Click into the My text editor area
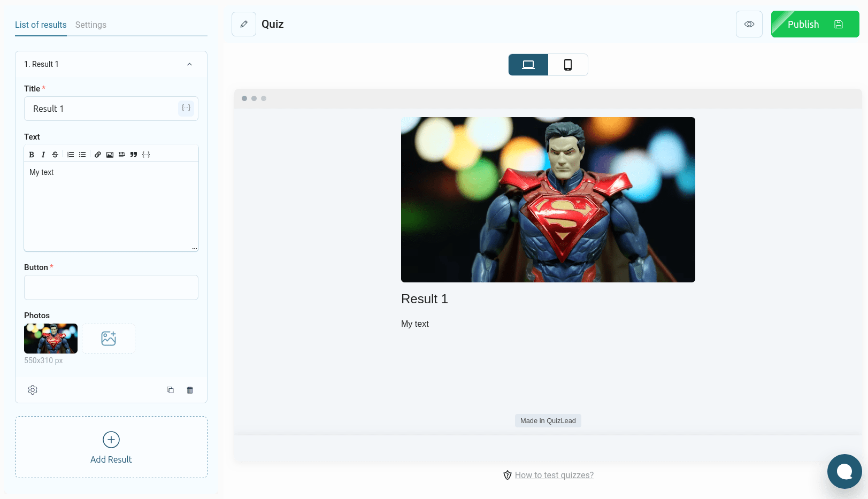This screenshot has height=499, width=868. point(111,206)
